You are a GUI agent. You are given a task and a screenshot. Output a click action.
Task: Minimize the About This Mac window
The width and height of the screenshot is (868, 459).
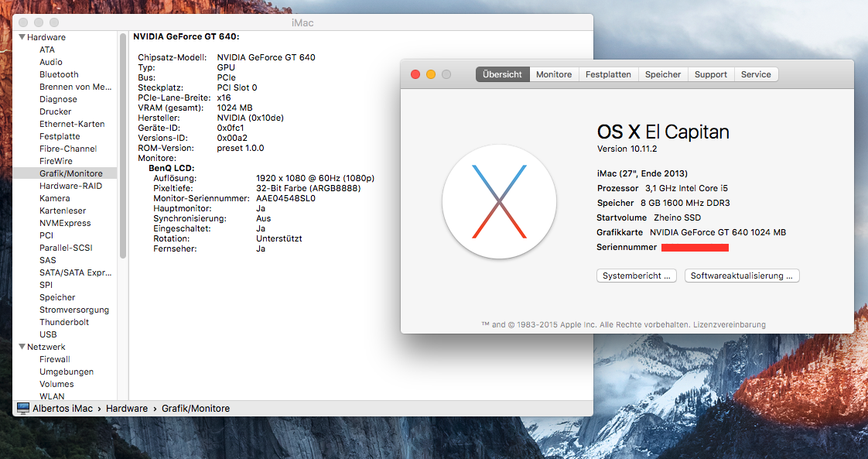[431, 74]
